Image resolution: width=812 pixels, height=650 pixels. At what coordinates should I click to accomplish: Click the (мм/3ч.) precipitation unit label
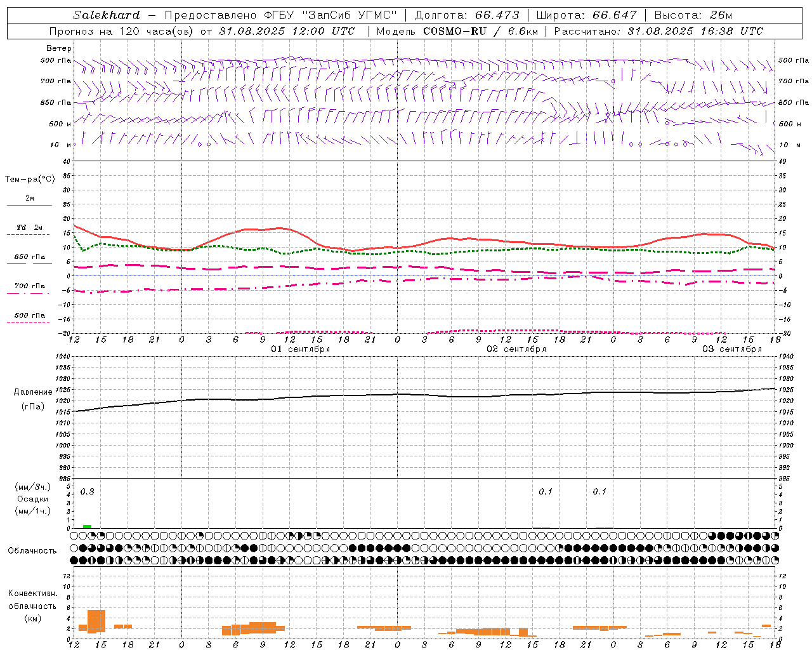coord(33,487)
